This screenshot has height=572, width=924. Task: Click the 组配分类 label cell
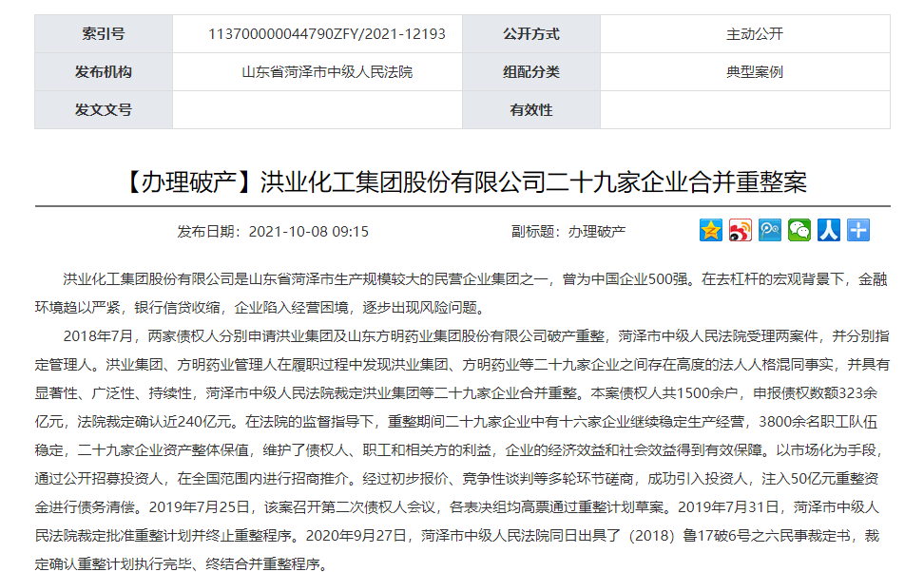(531, 72)
